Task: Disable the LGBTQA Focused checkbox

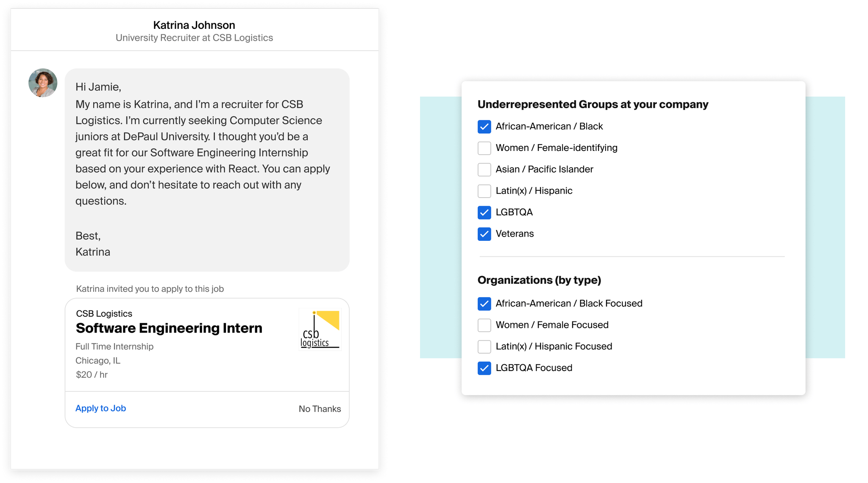Action: click(x=484, y=369)
